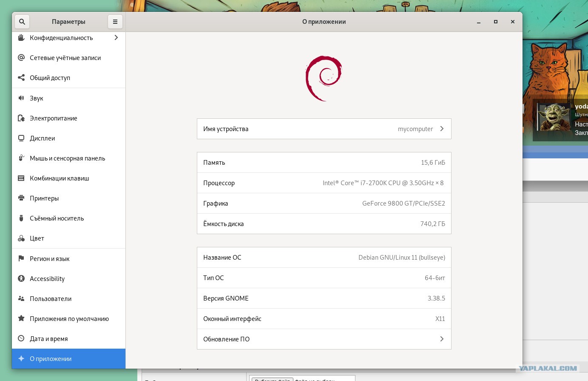Click the Debian swirl logo

324,78
